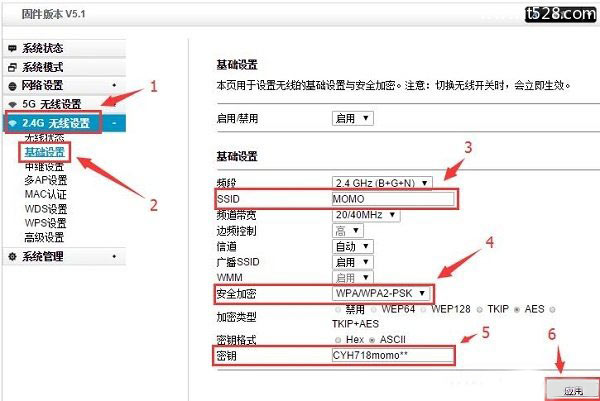
Task: Click the SSID input field MOMO
Action: [x=393, y=199]
